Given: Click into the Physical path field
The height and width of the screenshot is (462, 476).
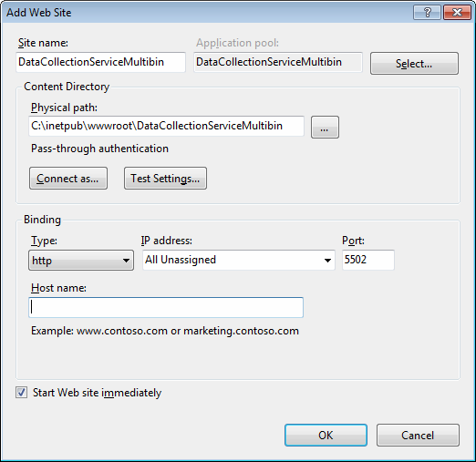Looking at the screenshot, I should (166, 126).
